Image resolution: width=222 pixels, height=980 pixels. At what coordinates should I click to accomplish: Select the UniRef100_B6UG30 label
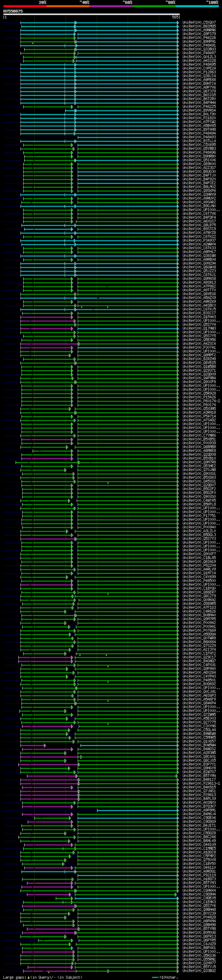click(x=199, y=172)
